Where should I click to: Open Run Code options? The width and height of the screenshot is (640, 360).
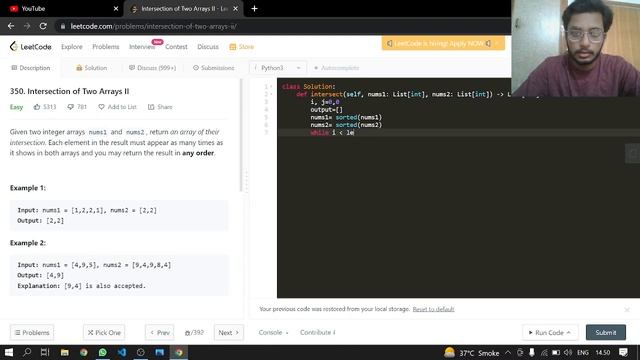549,333
